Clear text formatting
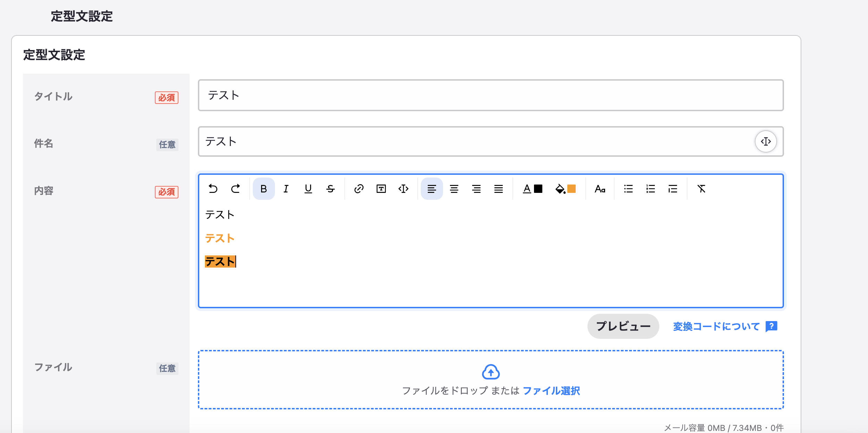Screen dimensions: 868x433 coord(701,189)
